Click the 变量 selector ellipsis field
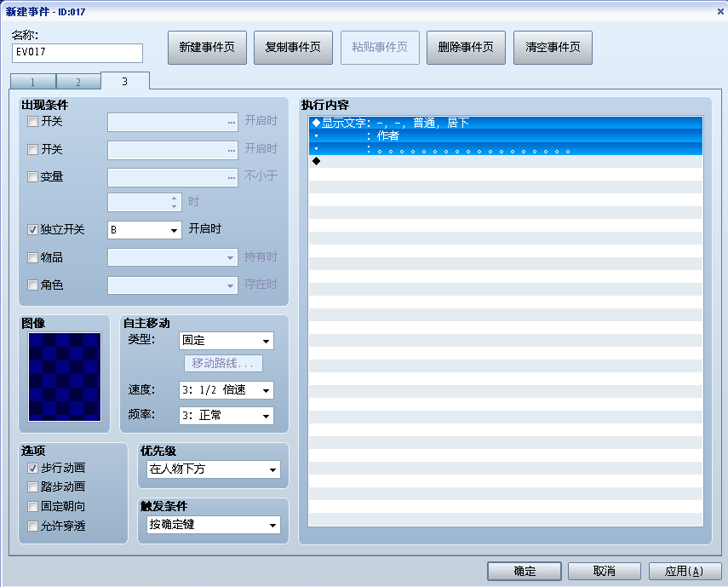The width and height of the screenshot is (728, 587). 173,177
